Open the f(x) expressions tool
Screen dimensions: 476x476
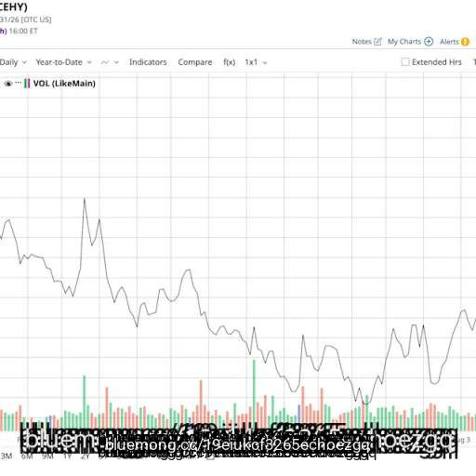coord(229,62)
